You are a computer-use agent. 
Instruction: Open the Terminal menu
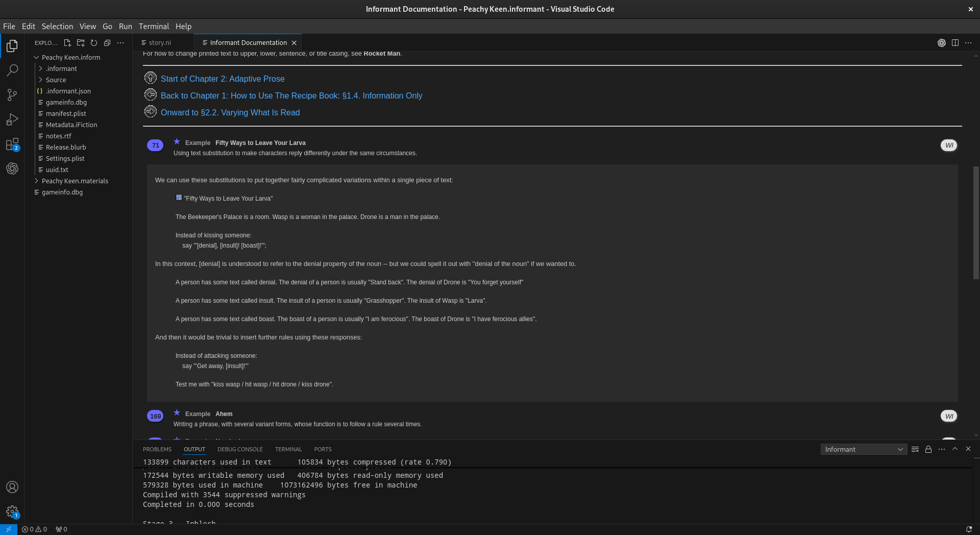[x=154, y=27]
